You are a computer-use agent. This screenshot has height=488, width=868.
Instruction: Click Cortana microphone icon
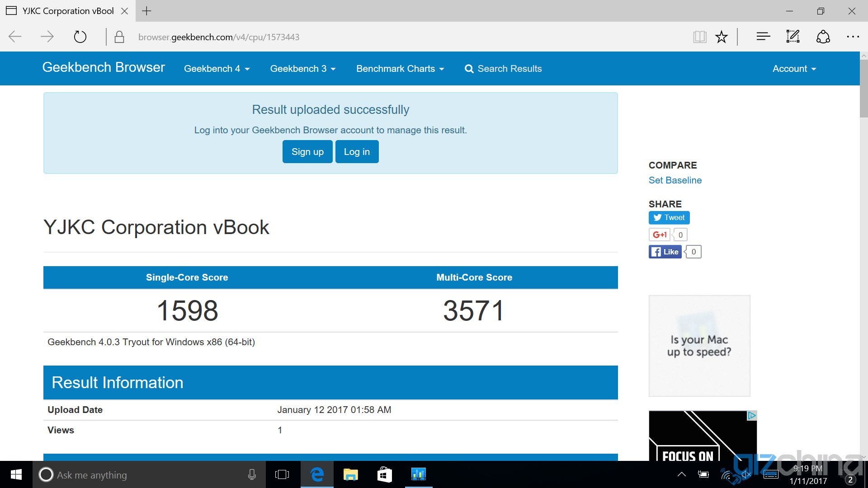point(252,474)
